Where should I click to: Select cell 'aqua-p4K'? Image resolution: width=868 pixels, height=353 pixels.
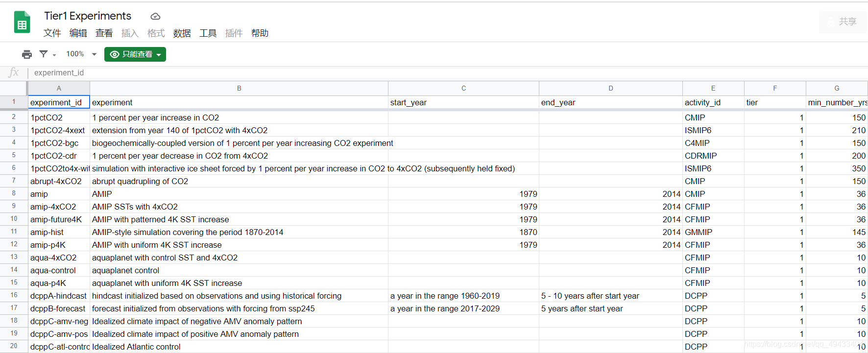(x=59, y=283)
